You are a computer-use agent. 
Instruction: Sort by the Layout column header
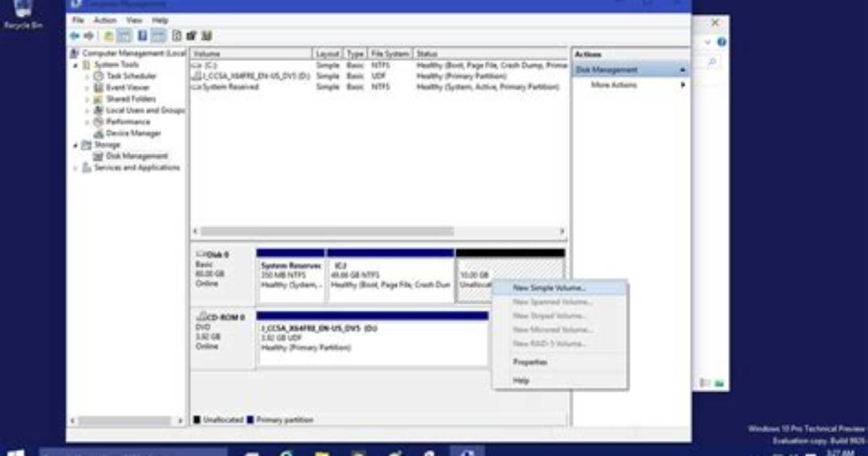coord(328,54)
